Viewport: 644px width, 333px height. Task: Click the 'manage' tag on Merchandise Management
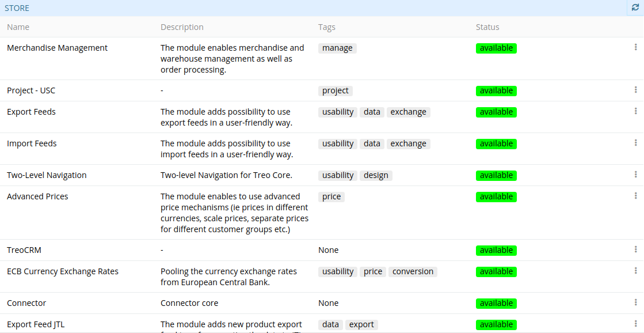pos(337,48)
